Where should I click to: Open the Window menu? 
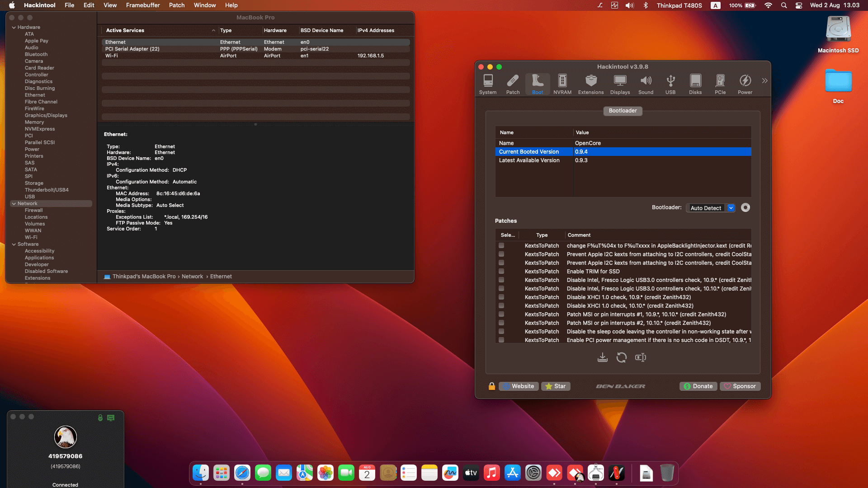point(205,5)
